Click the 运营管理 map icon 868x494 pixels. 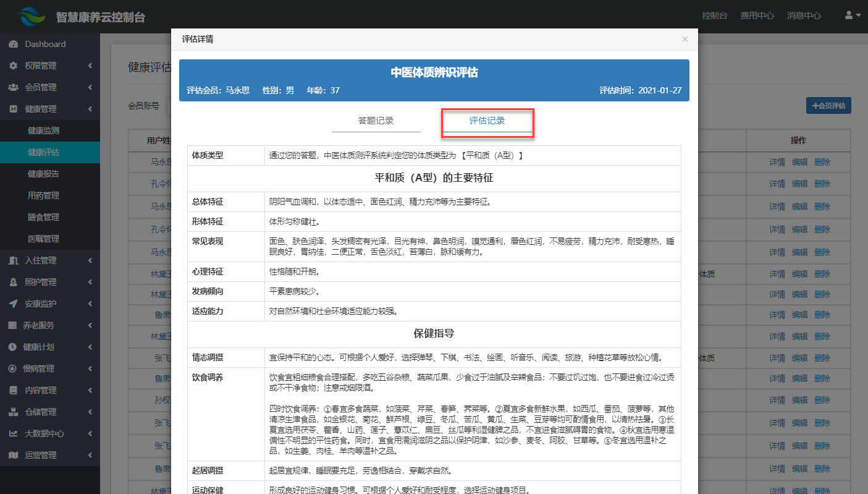click(13, 455)
